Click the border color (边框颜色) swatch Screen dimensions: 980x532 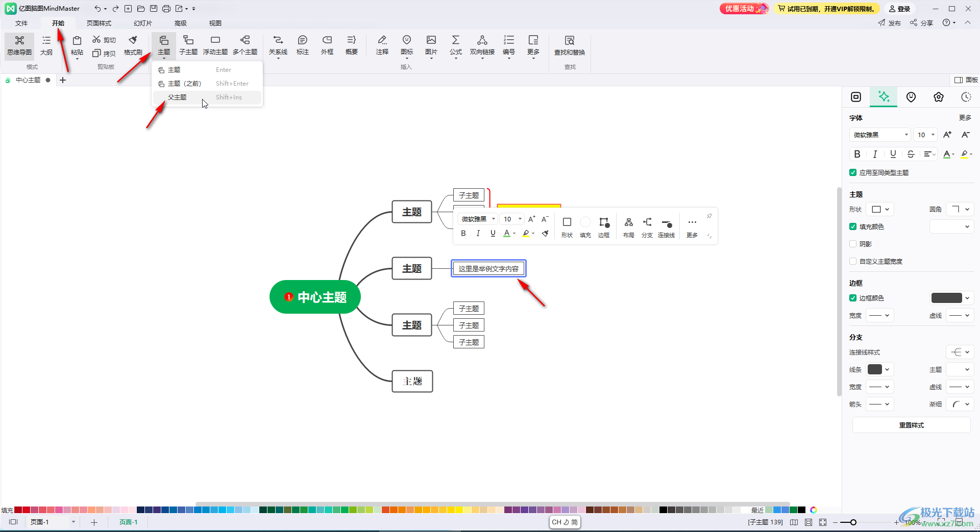pyautogui.click(x=946, y=298)
